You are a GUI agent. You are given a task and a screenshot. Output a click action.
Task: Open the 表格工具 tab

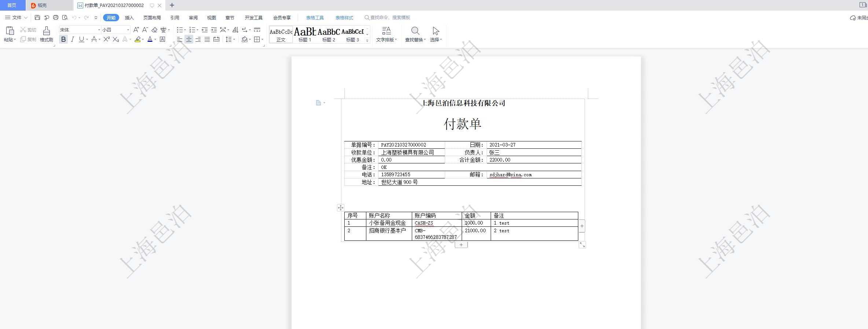(x=315, y=18)
